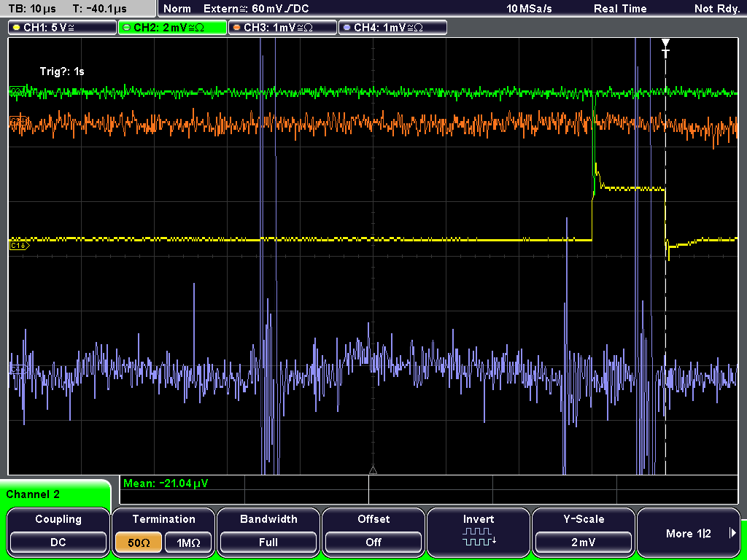The width and height of the screenshot is (747, 560).
Task: Click the Norm trigger mode label
Action: (177, 9)
